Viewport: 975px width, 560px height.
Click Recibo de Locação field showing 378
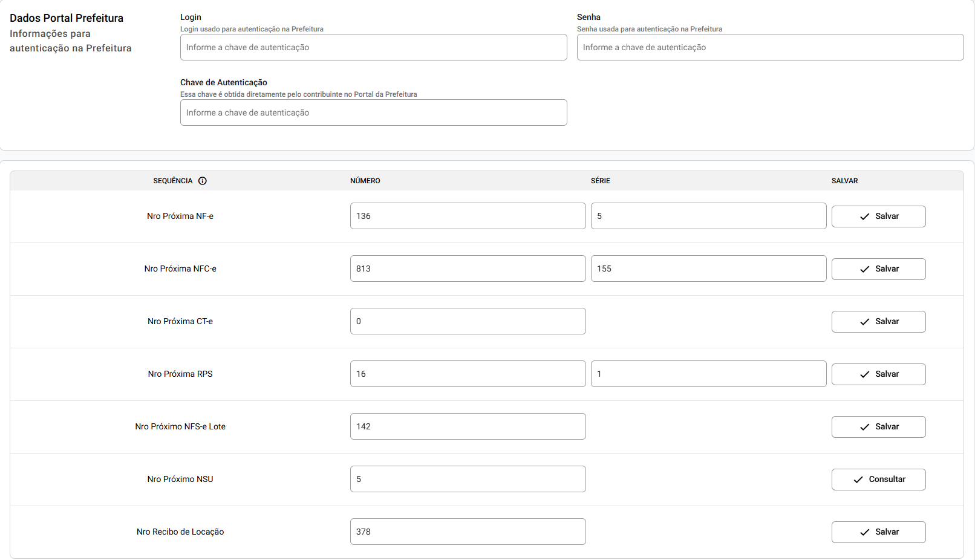[x=468, y=532]
